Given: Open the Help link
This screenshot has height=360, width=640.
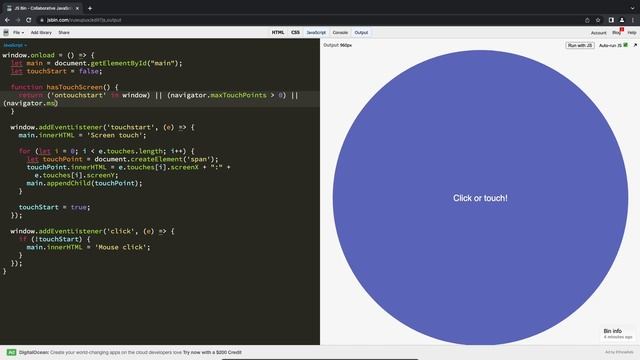Looking at the screenshot, I should 632,33.
